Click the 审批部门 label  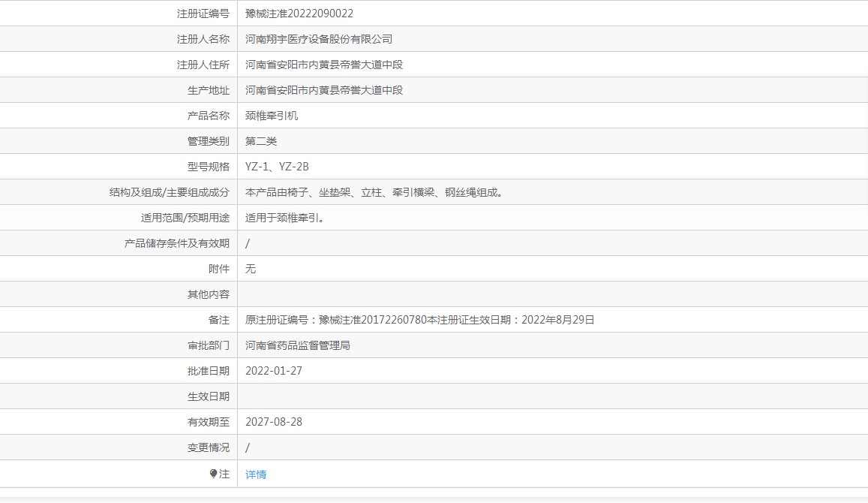(x=208, y=345)
